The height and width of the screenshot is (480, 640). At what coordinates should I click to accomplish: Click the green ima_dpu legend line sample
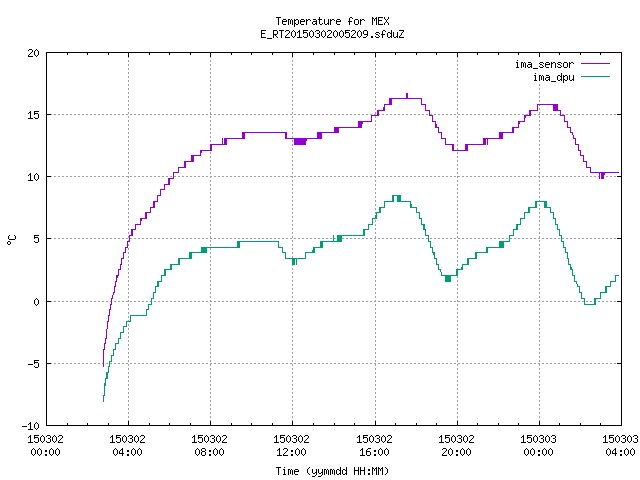pyautogui.click(x=595, y=76)
